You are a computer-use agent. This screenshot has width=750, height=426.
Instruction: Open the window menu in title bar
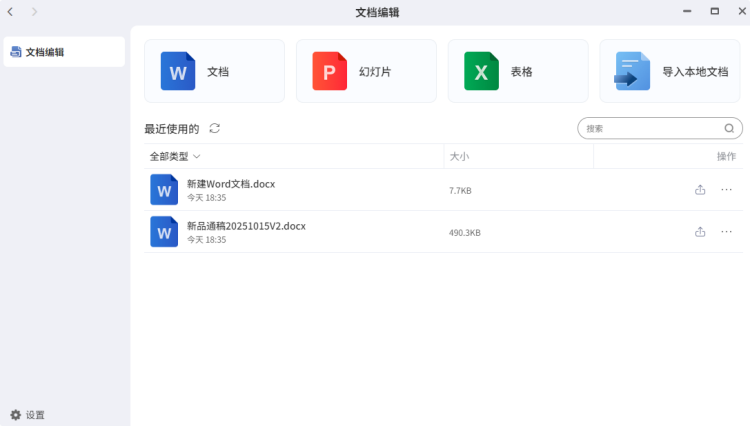685,11
